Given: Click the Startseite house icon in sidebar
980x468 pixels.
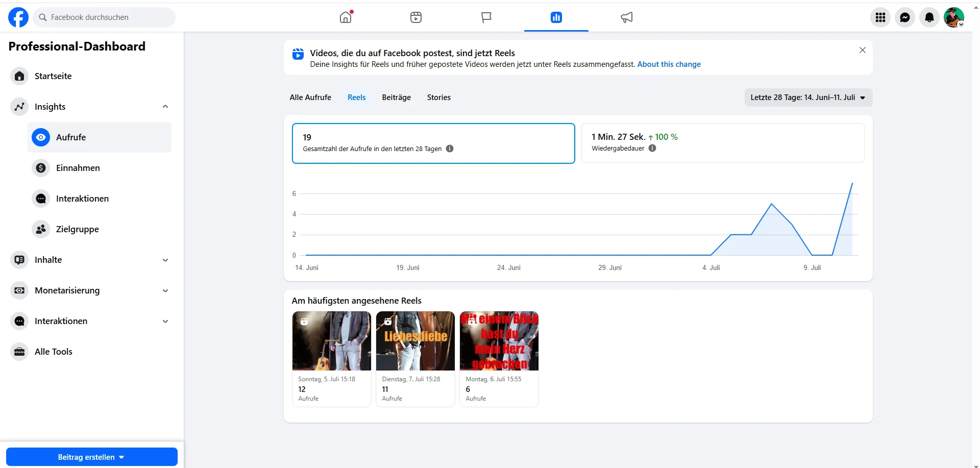Looking at the screenshot, I should [19, 76].
